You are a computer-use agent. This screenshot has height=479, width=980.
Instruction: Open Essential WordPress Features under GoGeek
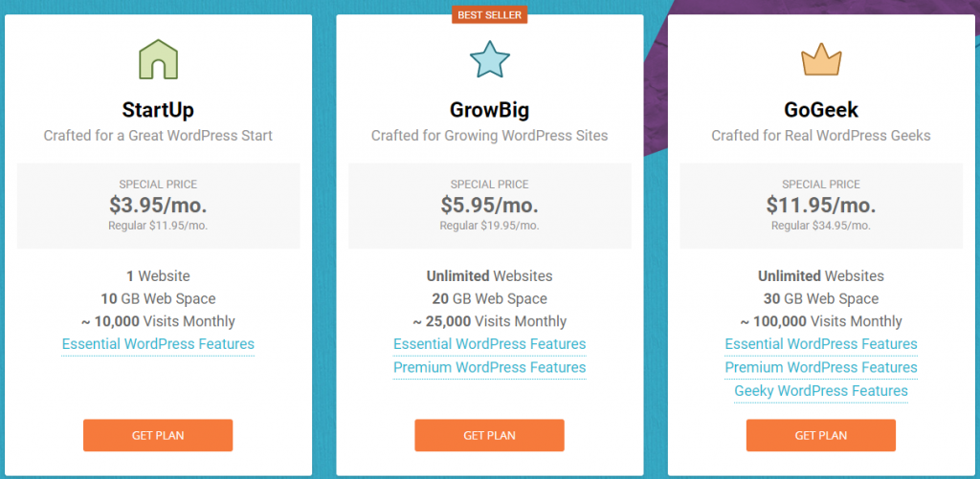pyautogui.click(x=821, y=343)
